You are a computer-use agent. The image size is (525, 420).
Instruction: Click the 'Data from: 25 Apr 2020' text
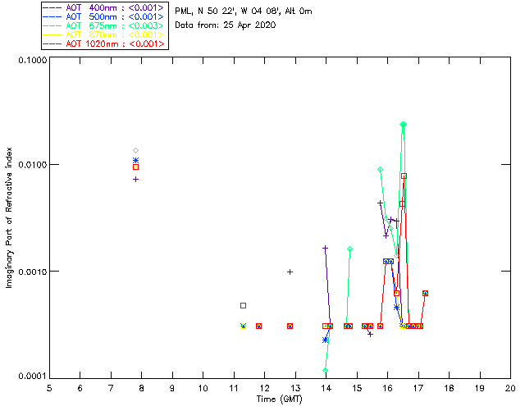click(226, 25)
